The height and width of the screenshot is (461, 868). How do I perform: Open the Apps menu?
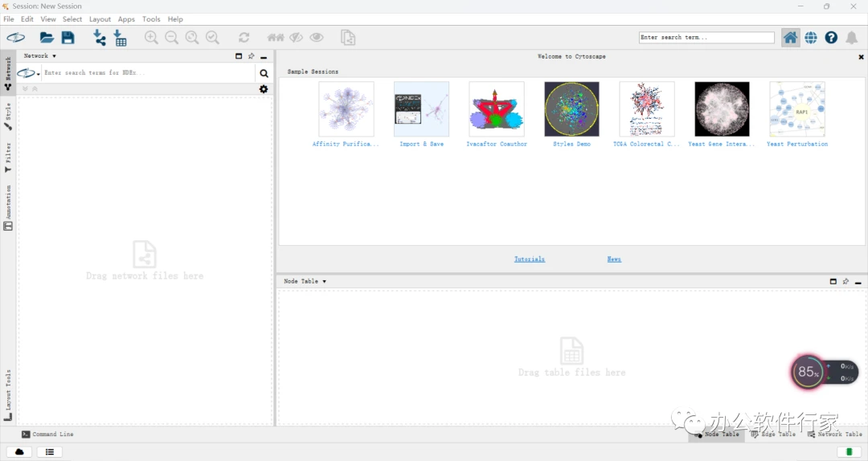[x=126, y=18]
